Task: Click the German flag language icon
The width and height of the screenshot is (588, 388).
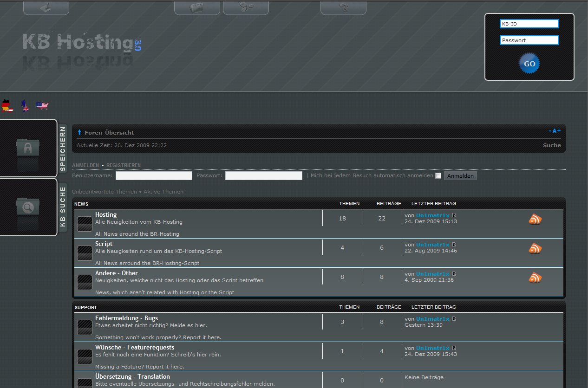Action: coord(7,106)
